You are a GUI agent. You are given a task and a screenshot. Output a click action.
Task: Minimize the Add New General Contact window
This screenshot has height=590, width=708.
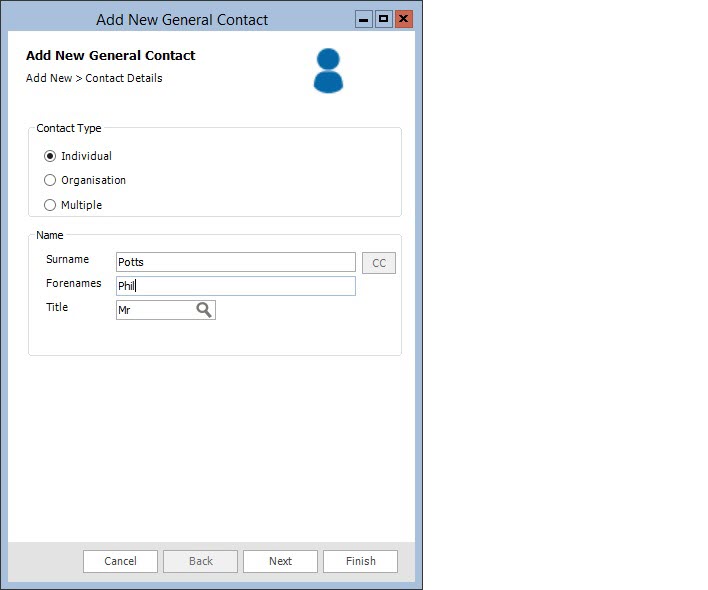tap(364, 19)
